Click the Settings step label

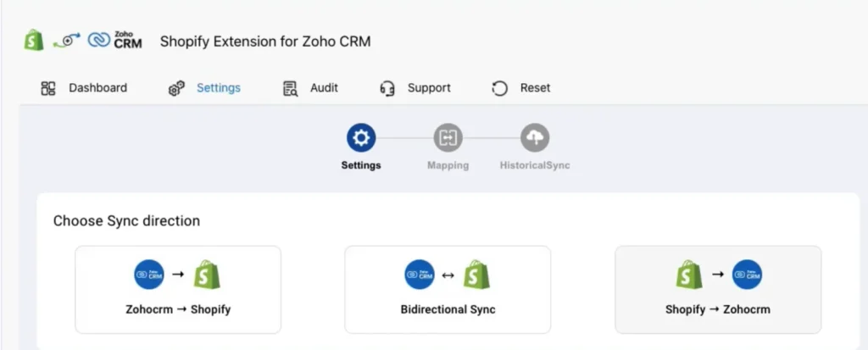(361, 165)
